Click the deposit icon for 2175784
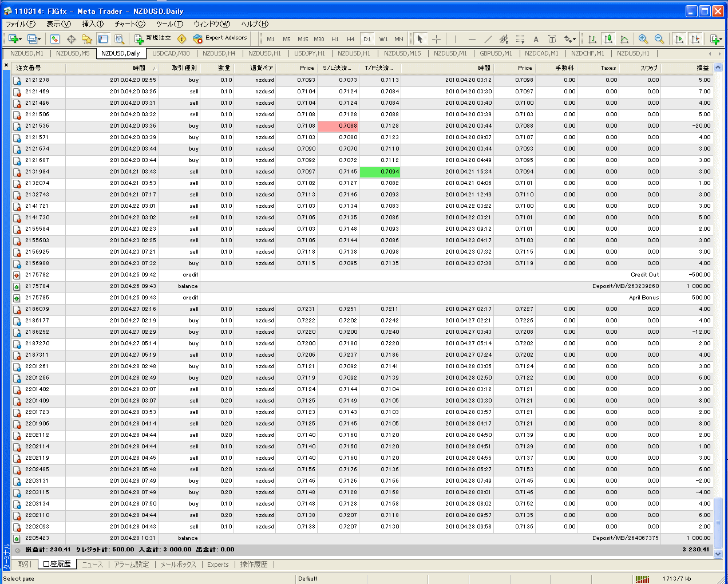Screen dimensions: 728x584 [x=17, y=286]
